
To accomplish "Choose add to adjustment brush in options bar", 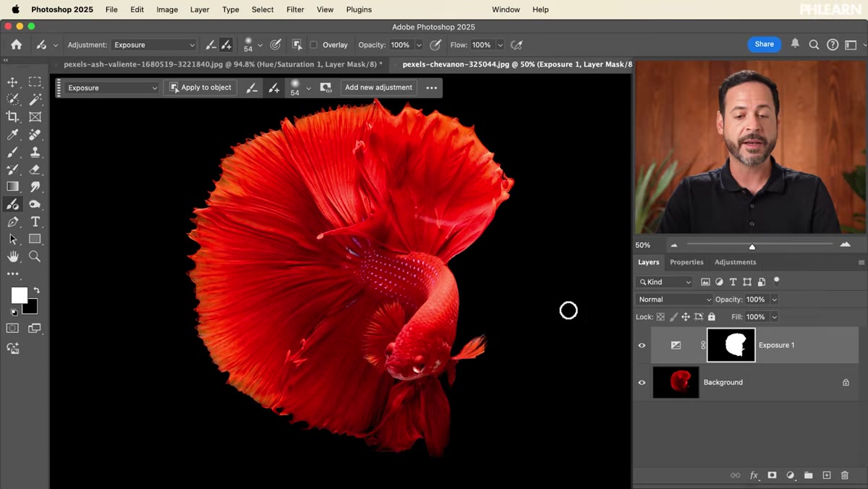I will [x=226, y=45].
